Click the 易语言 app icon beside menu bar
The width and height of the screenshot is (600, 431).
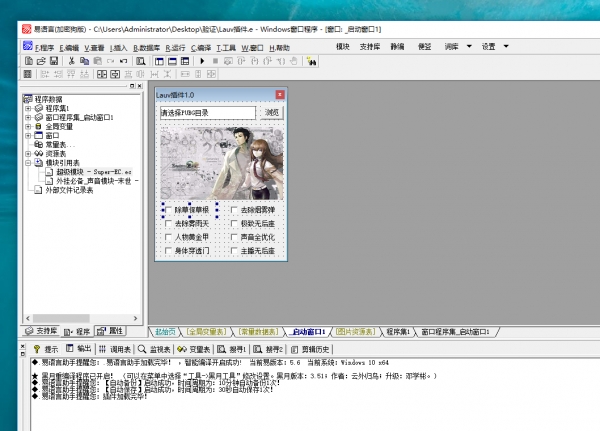(28, 46)
